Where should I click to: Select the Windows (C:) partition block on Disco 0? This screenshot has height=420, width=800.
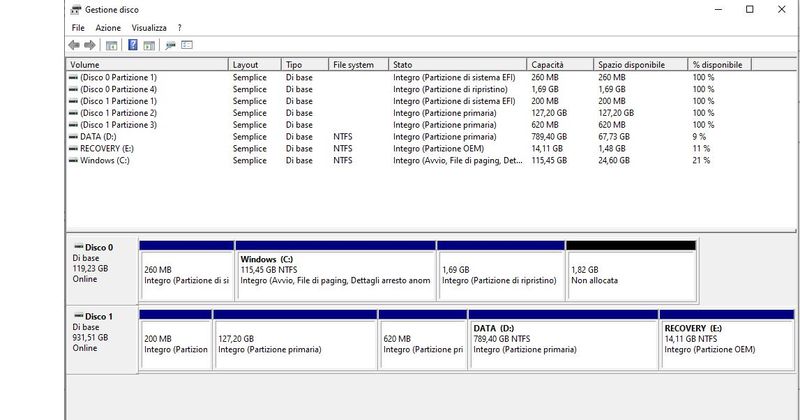[336, 270]
